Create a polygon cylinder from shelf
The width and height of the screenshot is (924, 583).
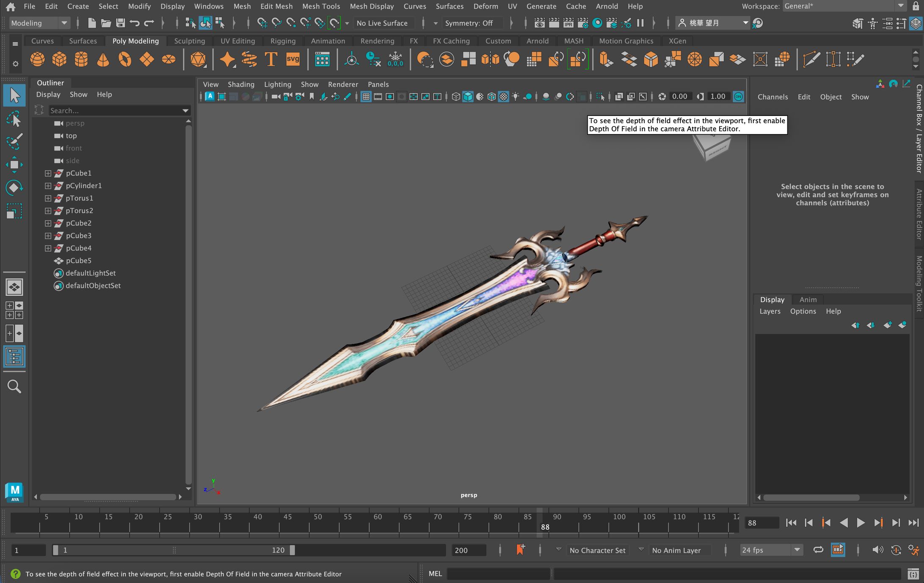click(x=81, y=59)
